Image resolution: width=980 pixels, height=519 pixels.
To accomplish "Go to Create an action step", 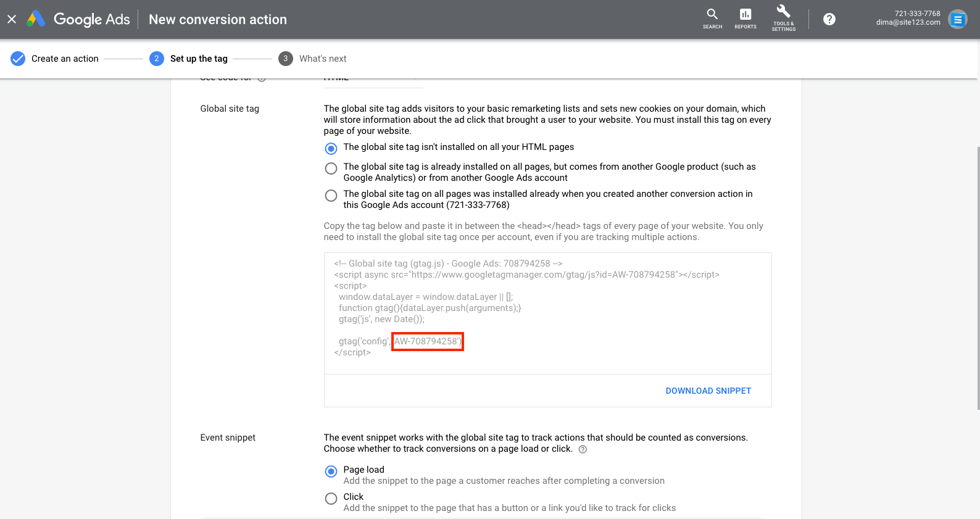I will click(65, 59).
